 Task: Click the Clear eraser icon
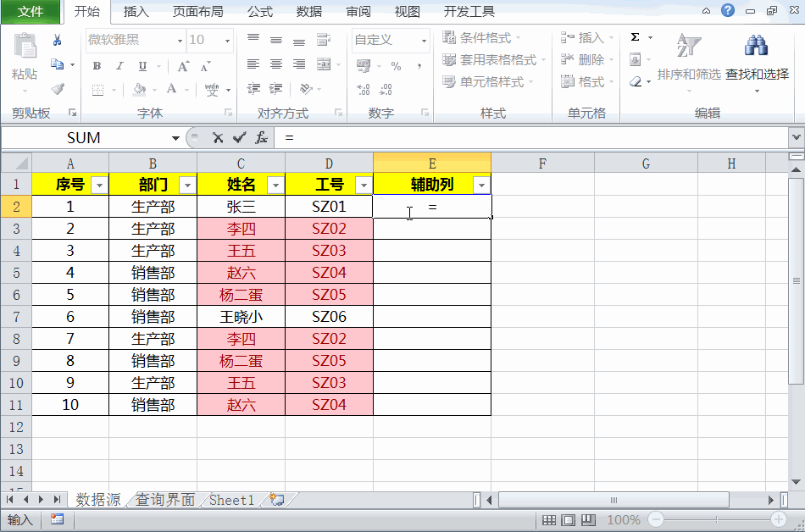click(636, 81)
